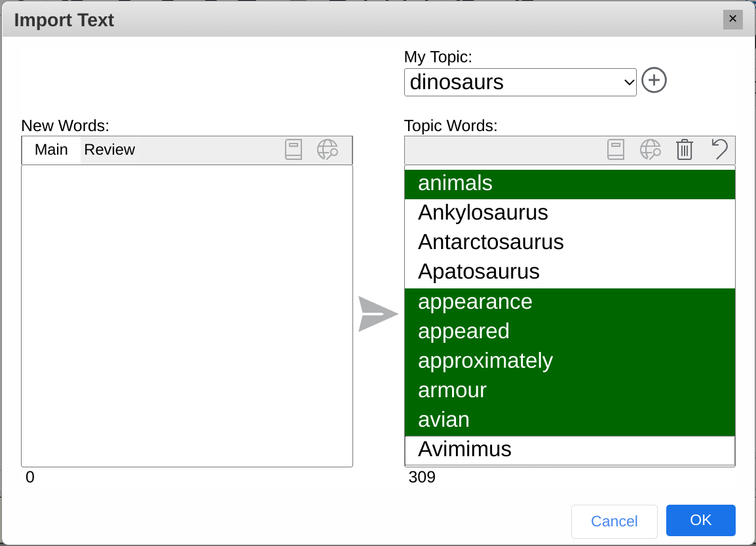Close the Import Text dialog

pos(732,19)
